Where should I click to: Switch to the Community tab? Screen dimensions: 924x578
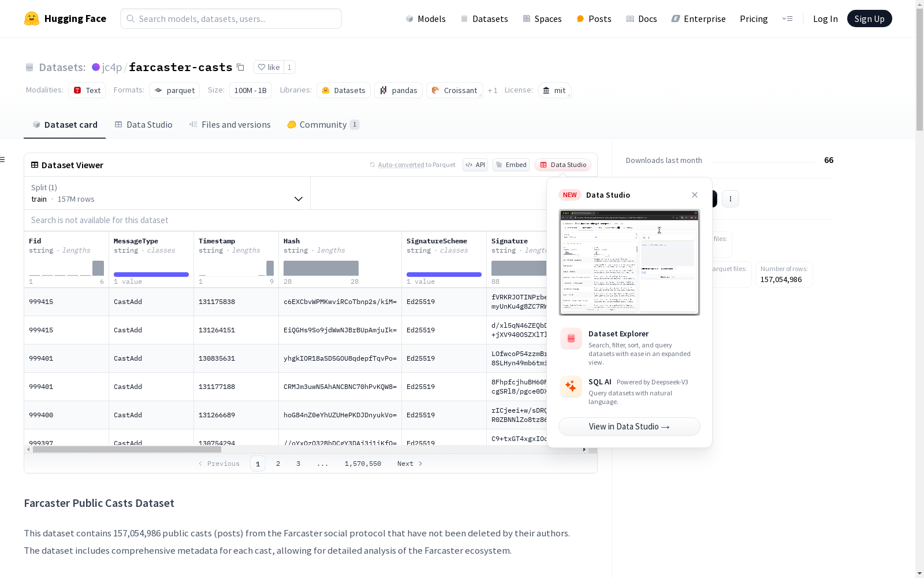323,125
